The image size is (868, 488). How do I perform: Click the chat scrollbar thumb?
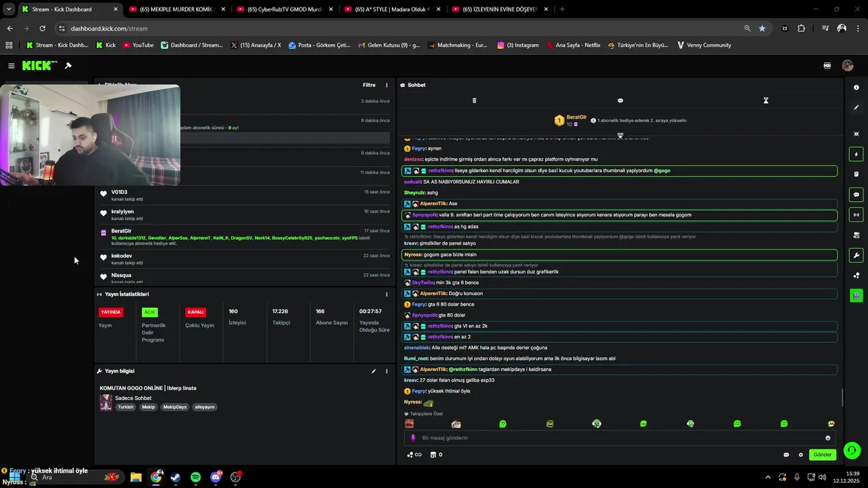842,398
